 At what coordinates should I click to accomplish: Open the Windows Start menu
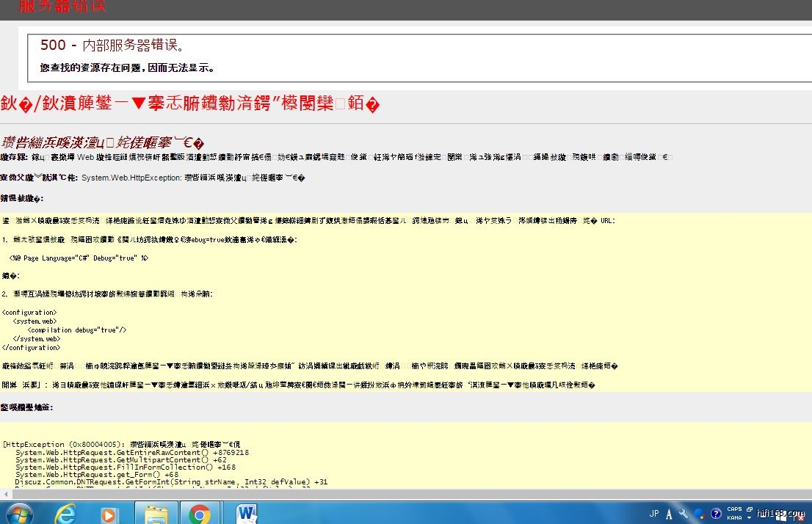(x=18, y=513)
